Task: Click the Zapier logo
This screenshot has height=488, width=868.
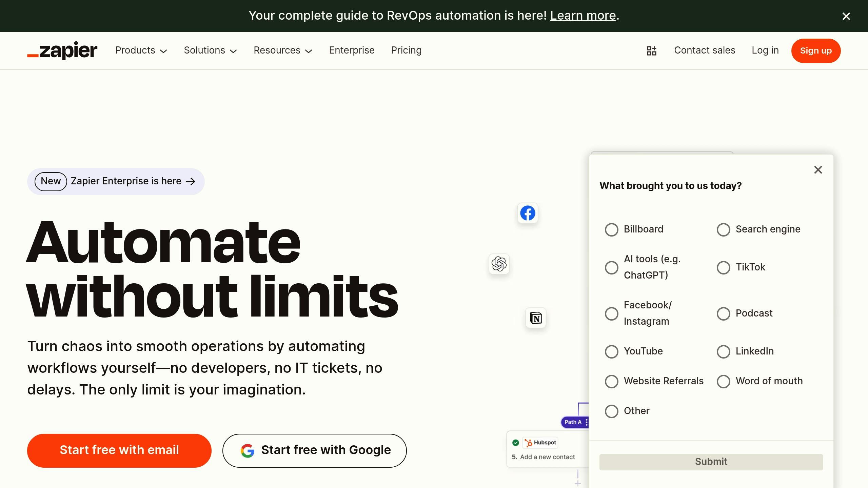Action: 62,51
